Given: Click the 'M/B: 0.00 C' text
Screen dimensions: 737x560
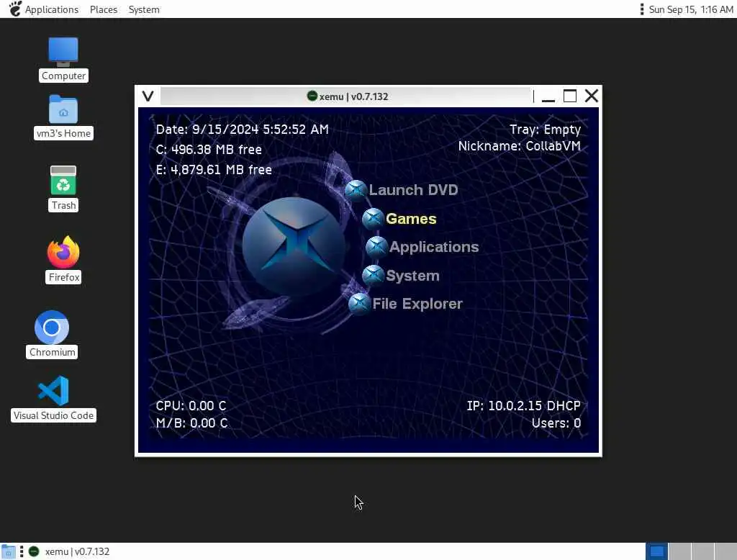Looking at the screenshot, I should click(x=191, y=423).
